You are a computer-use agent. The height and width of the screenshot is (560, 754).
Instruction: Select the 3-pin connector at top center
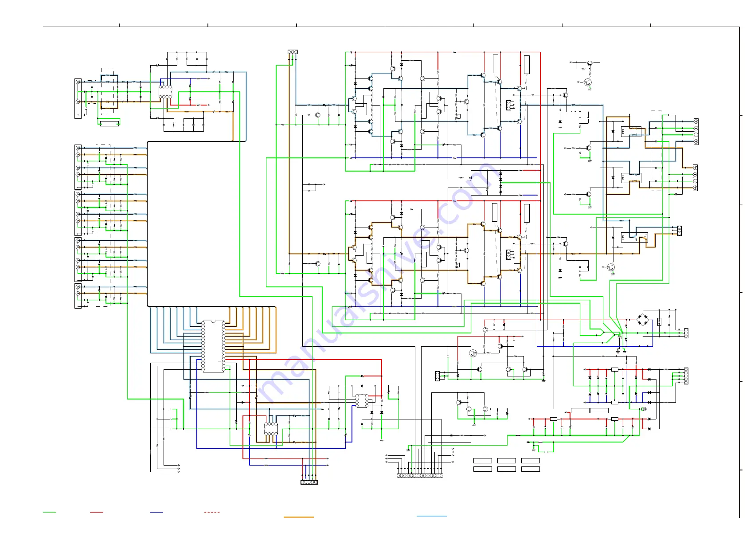(293, 52)
